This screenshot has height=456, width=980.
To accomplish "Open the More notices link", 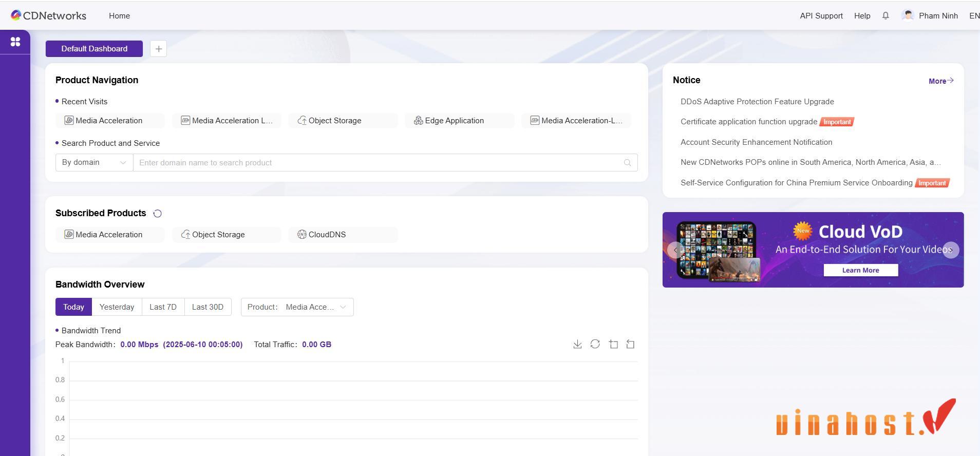I will [x=940, y=81].
